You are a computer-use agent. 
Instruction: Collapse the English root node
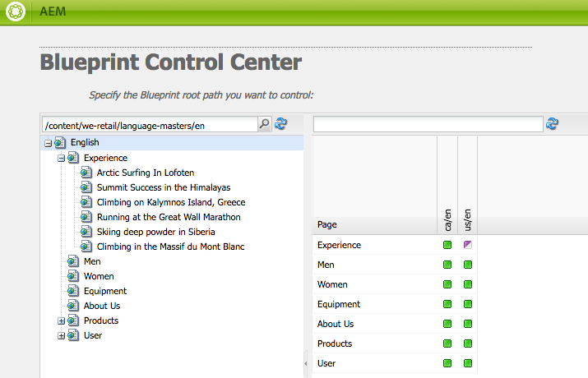pyautogui.click(x=48, y=143)
